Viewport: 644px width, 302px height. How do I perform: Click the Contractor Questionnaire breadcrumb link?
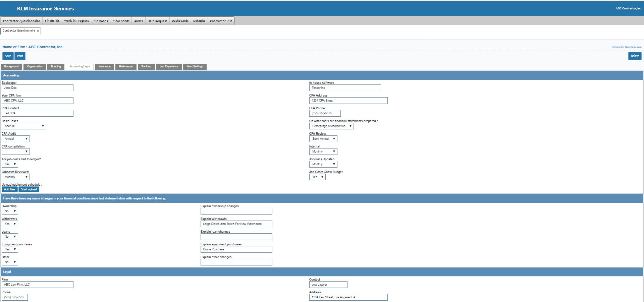(626, 47)
